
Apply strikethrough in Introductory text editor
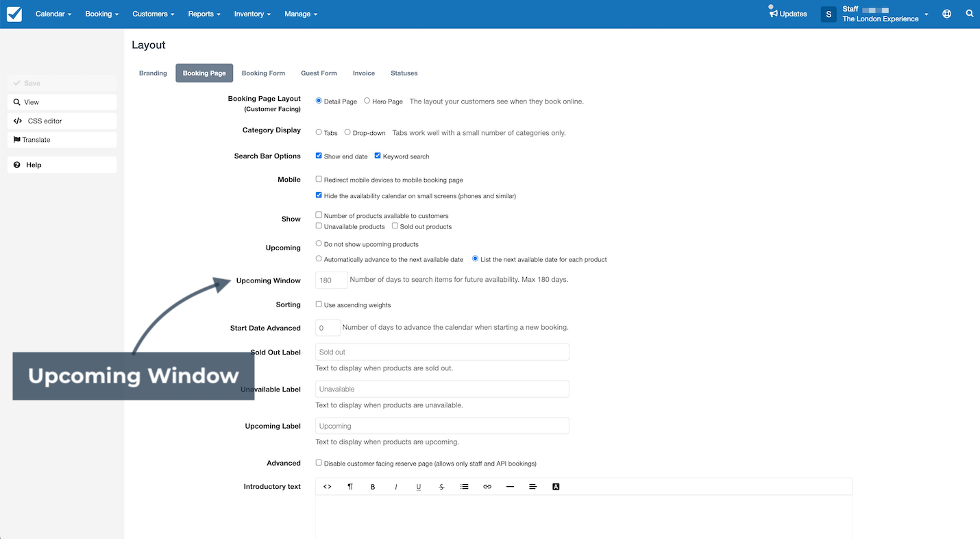click(441, 487)
